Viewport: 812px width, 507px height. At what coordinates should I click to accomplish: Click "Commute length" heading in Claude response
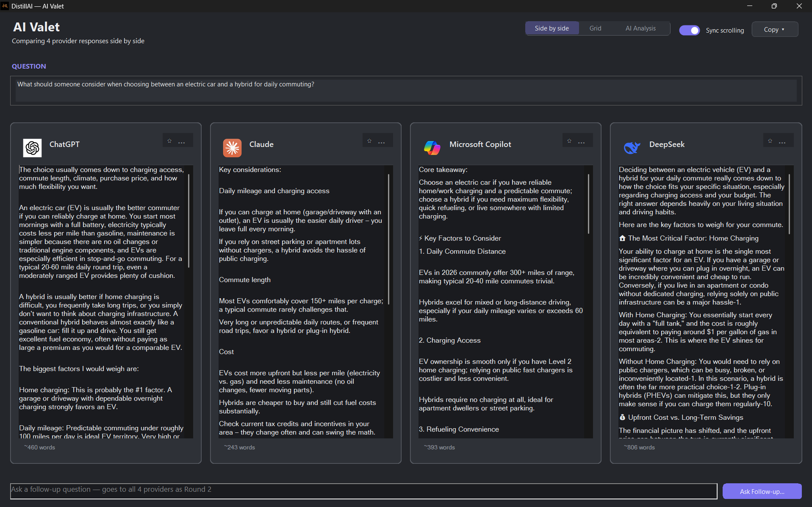(x=244, y=280)
